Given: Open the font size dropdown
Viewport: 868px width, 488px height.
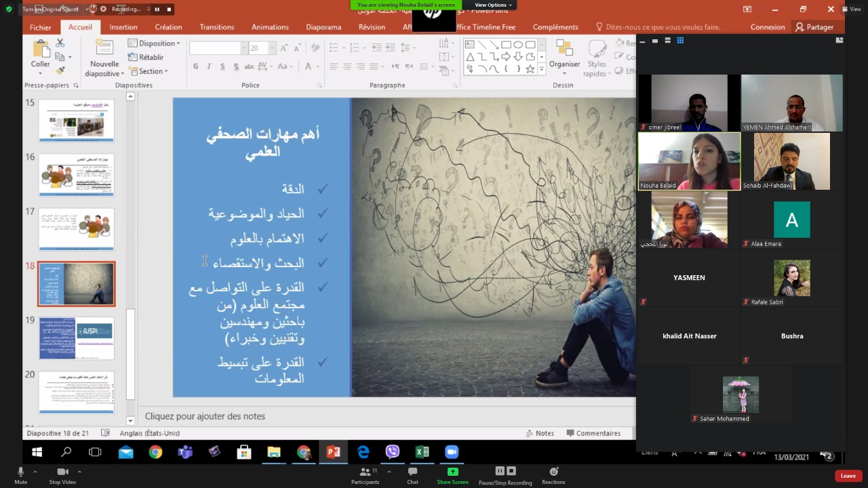Looking at the screenshot, I should coord(272,48).
